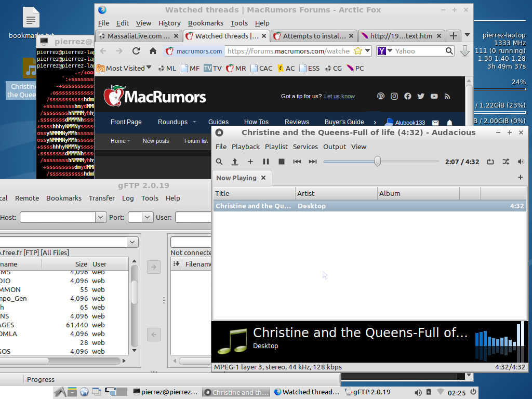Screen dimensions: 532x399
Task: Open the URL bar history dropdown
Action: (x=367, y=51)
